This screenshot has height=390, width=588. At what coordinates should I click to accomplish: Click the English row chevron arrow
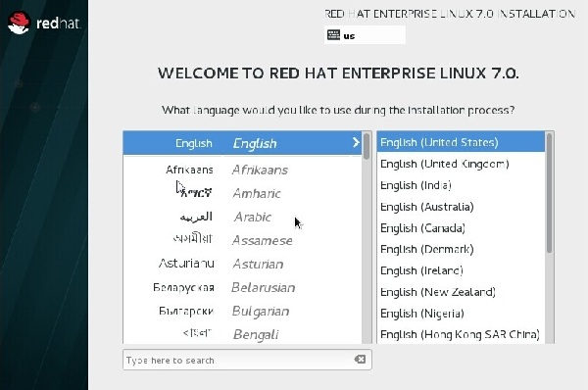356,142
